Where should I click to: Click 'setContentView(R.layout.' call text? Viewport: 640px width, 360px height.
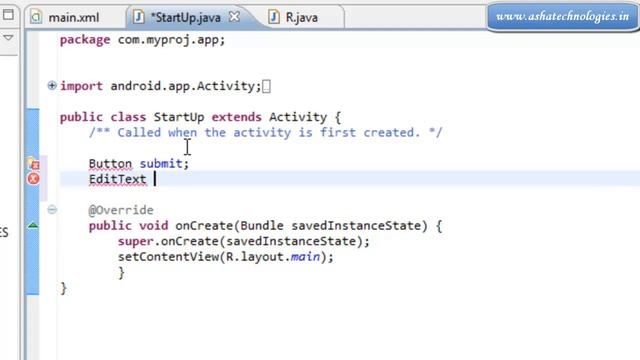204,257
